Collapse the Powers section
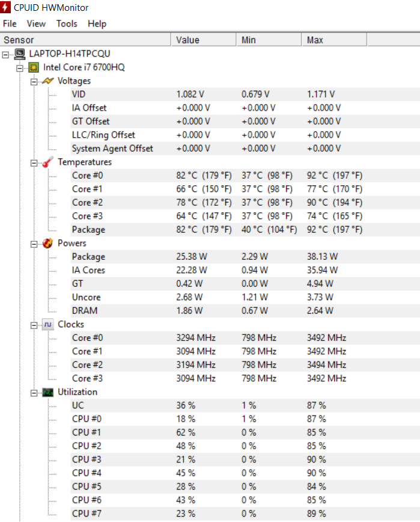Image resolution: width=420 pixels, height=522 pixels. 34,244
